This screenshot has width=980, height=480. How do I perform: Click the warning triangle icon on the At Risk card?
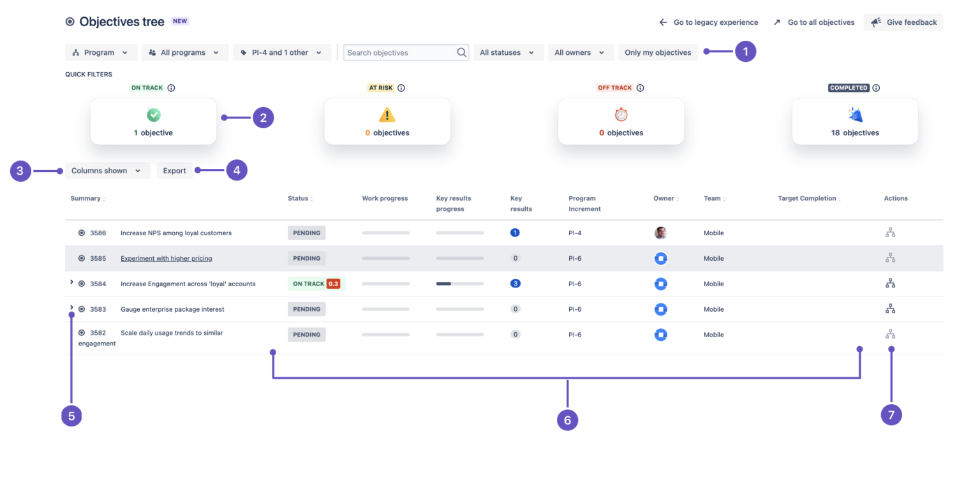[x=387, y=114]
